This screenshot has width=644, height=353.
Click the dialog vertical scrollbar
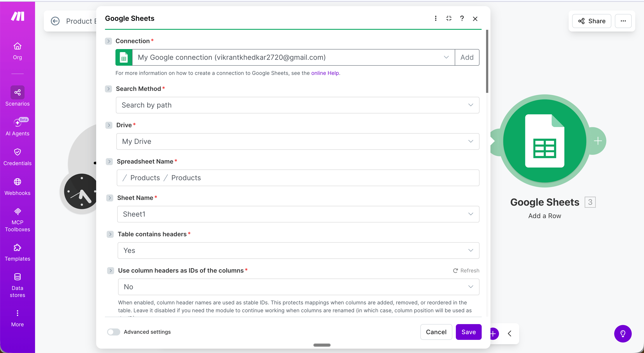pos(487,61)
